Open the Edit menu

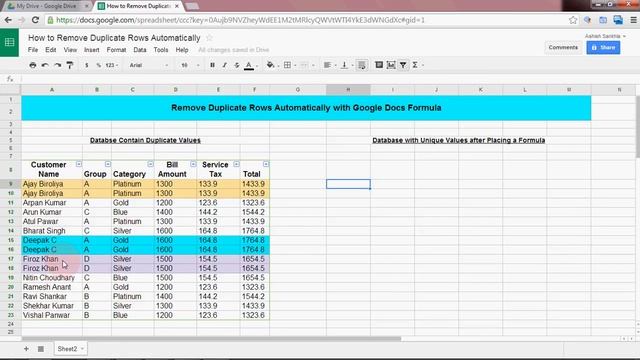(51, 50)
